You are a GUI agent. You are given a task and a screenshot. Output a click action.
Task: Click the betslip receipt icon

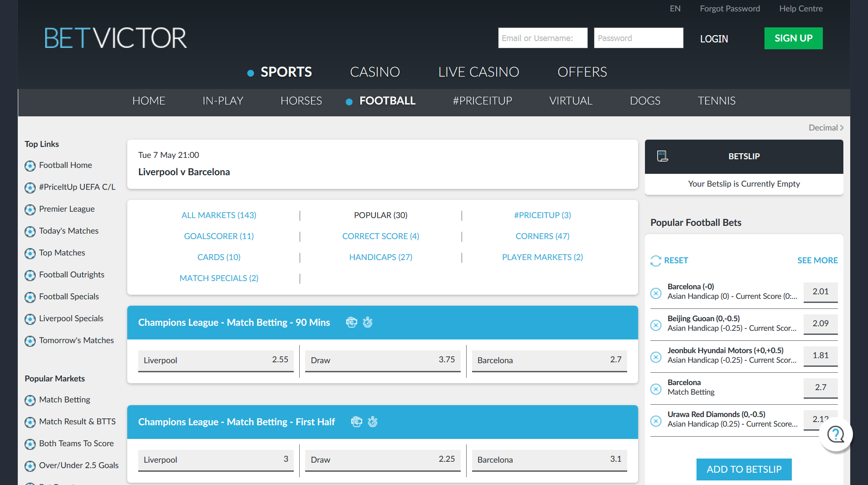[x=662, y=156]
